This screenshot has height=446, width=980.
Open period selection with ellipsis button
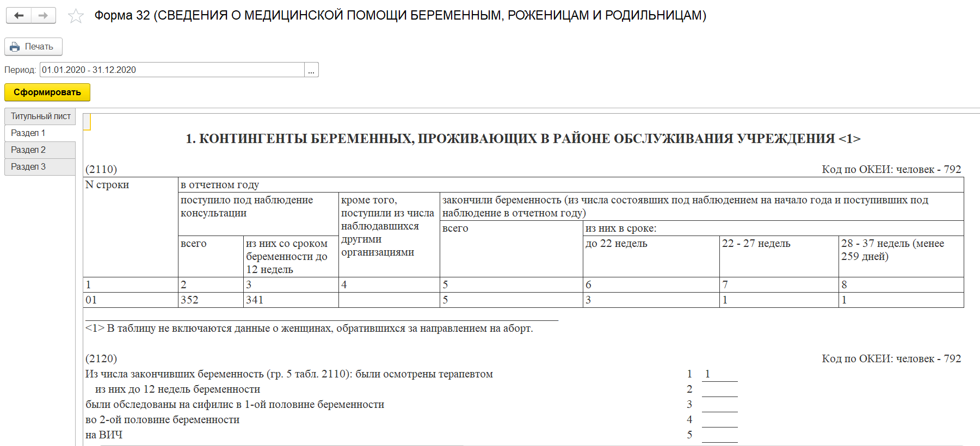click(x=311, y=70)
